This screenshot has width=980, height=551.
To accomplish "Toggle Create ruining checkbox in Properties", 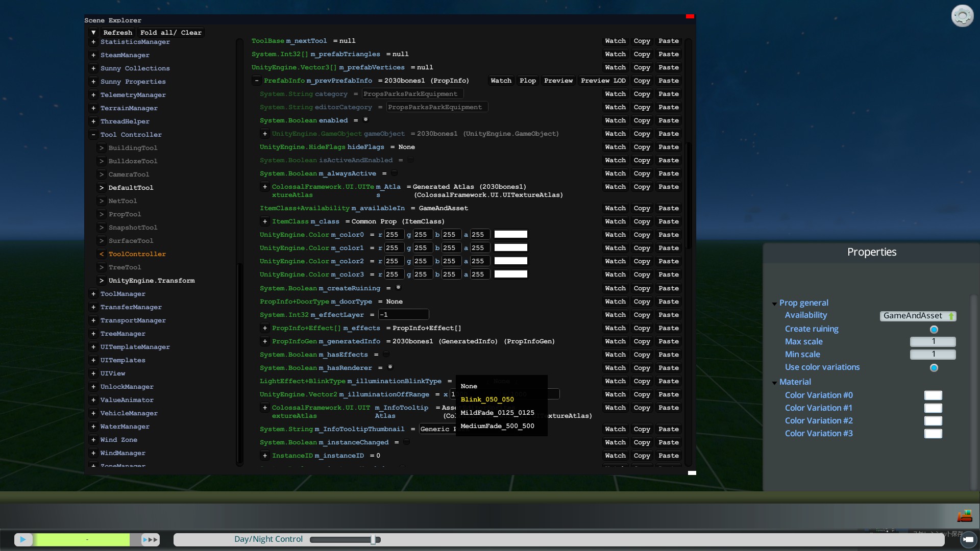I will coord(934,330).
